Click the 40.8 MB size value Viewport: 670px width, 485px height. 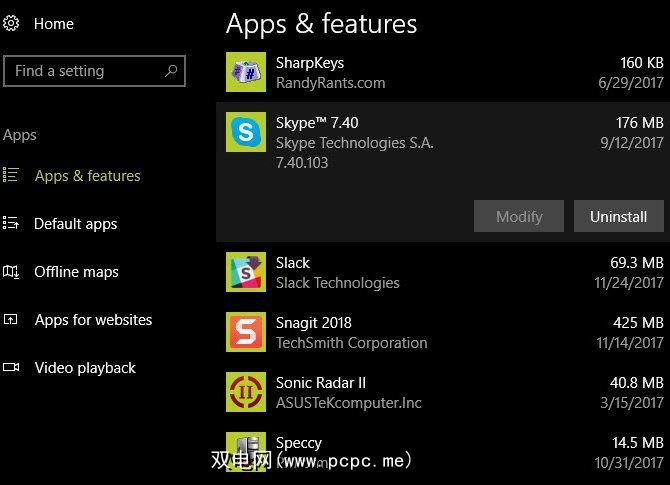(x=637, y=382)
